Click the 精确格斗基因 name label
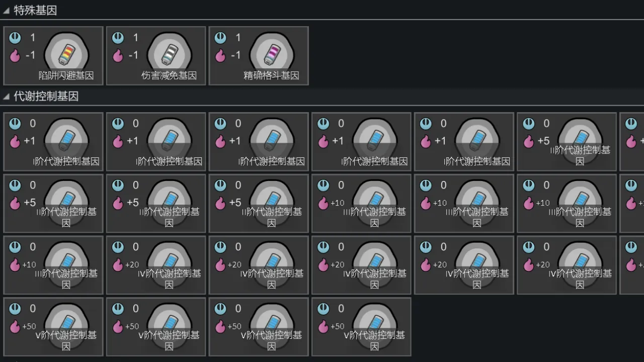Viewport: 644px width, 362px height. [271, 76]
